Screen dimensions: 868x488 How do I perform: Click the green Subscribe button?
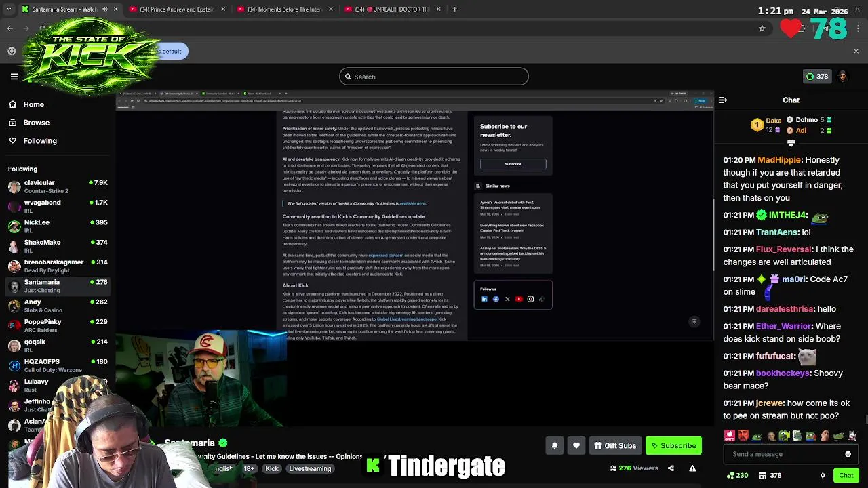(673, 445)
